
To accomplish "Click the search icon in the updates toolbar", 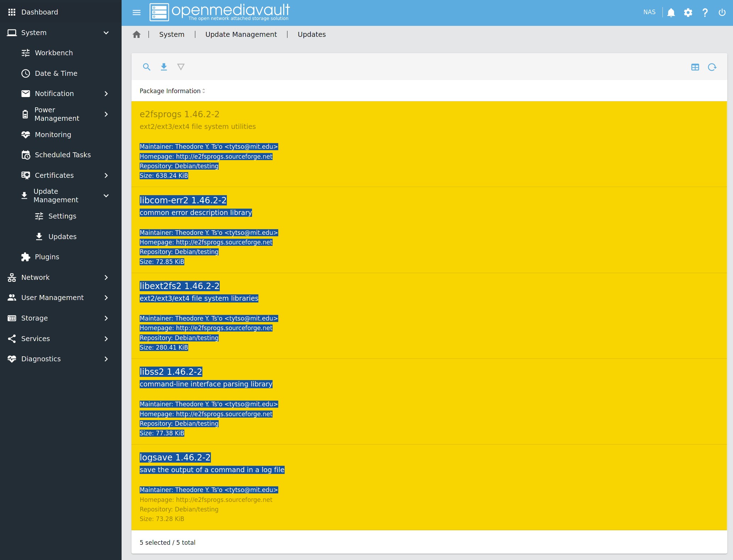I will (147, 67).
